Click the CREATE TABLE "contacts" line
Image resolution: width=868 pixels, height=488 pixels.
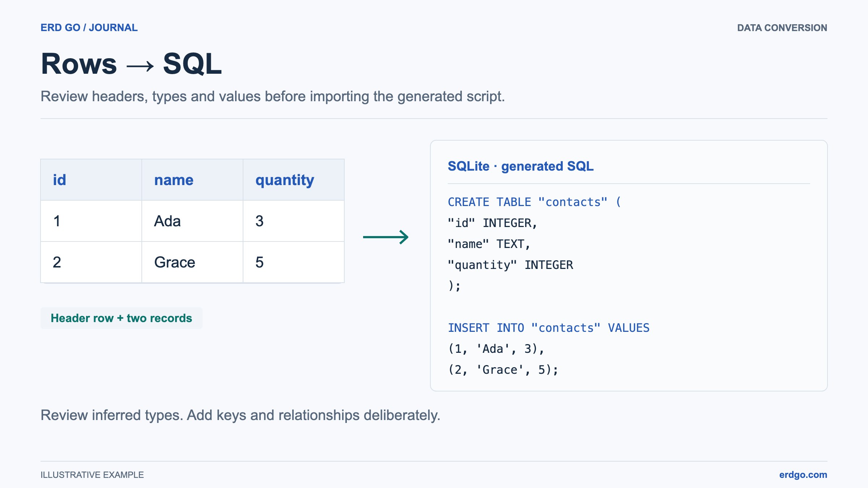(x=535, y=202)
